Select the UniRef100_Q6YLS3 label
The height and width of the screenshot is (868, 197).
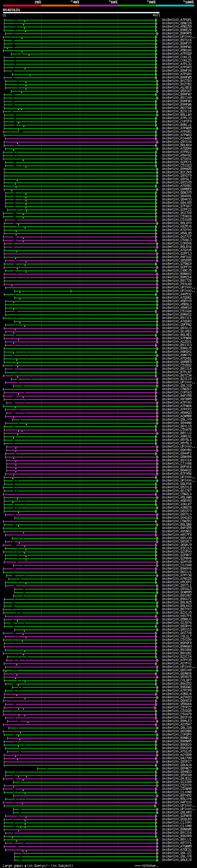[176, 426]
